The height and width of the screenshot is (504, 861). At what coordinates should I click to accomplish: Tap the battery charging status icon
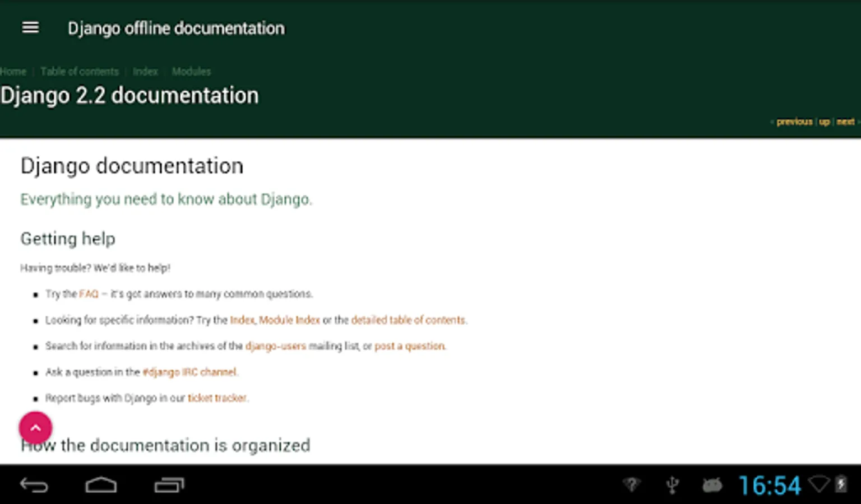point(841,484)
